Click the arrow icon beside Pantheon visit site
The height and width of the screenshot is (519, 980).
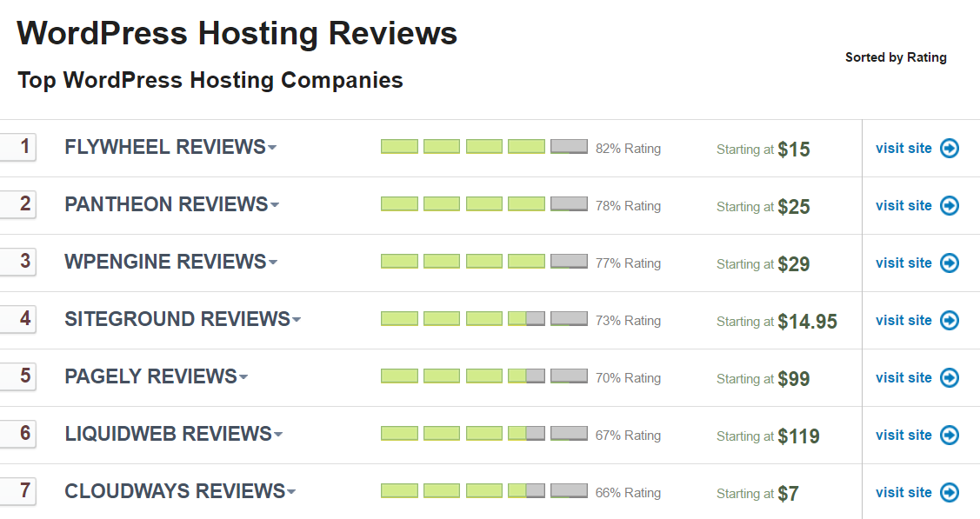point(950,205)
